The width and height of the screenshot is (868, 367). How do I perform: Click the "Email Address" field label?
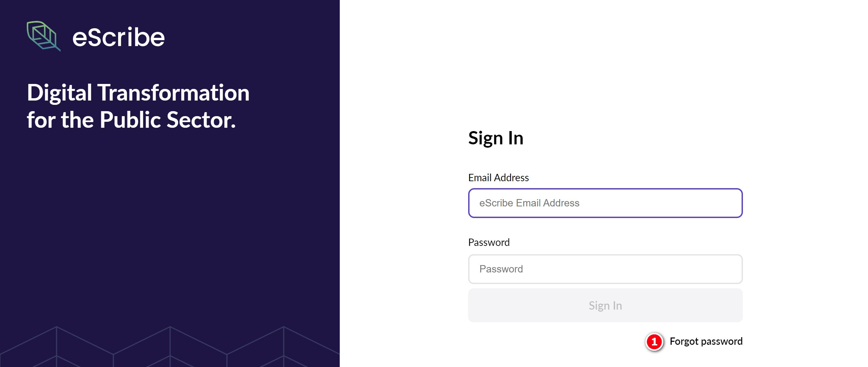point(498,178)
